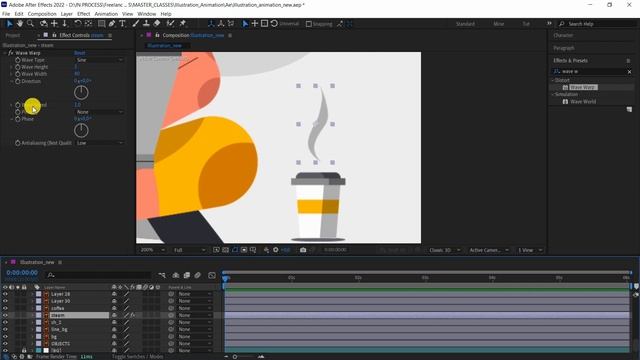640x360 pixels.
Task: Click the Wave Warp preset icon
Action: (x=565, y=87)
